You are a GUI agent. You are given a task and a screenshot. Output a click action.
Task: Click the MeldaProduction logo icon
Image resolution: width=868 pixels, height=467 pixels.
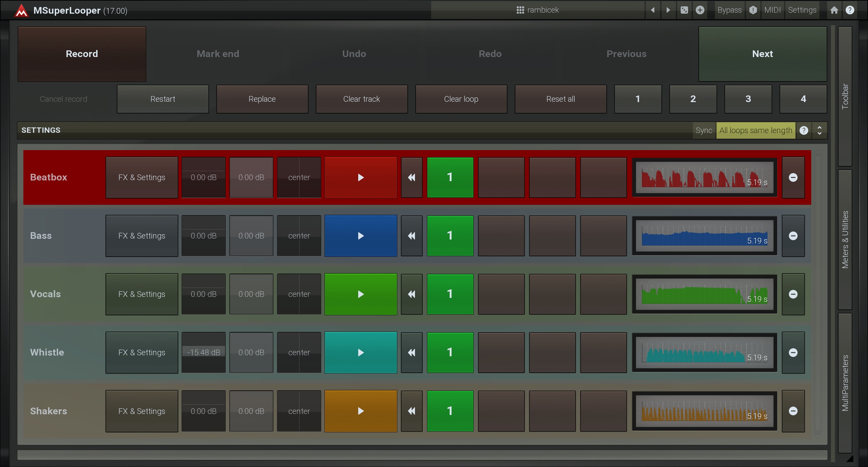(x=21, y=10)
